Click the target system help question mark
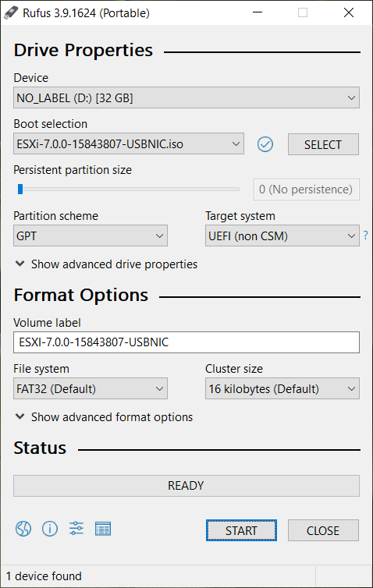 [x=366, y=236]
